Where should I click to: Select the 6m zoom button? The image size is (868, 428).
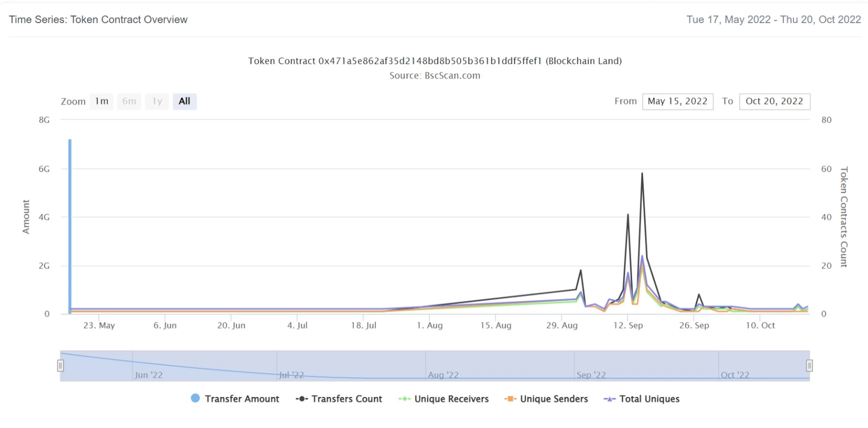click(x=129, y=101)
